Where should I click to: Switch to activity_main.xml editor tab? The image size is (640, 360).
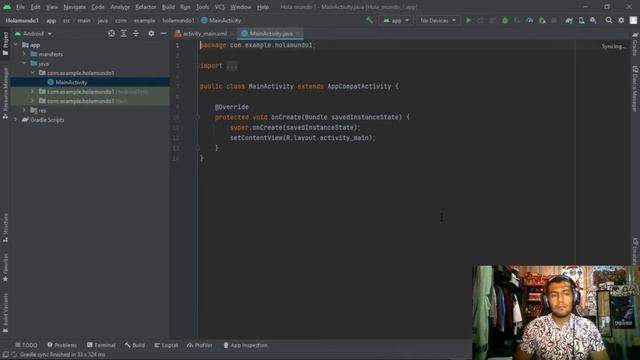(204, 34)
